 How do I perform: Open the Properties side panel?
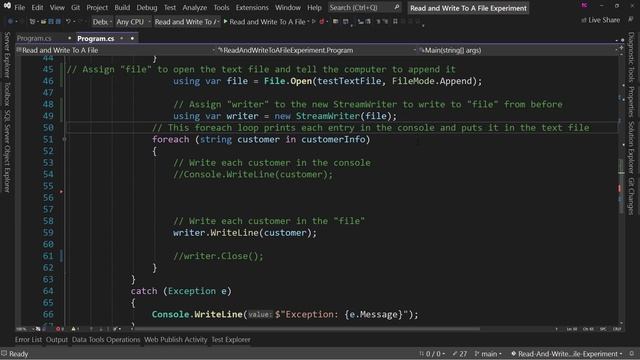coord(631,101)
